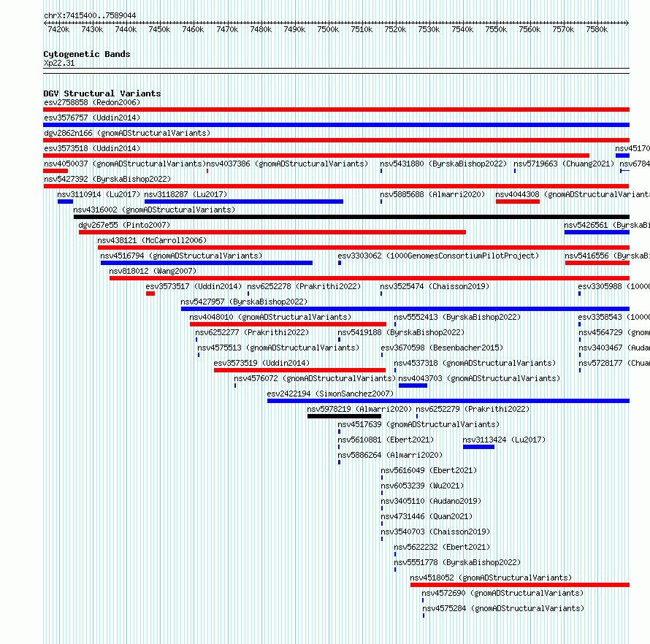
Task: Open nsv6252279 (Prakrithi2022) label
Action: [473, 409]
